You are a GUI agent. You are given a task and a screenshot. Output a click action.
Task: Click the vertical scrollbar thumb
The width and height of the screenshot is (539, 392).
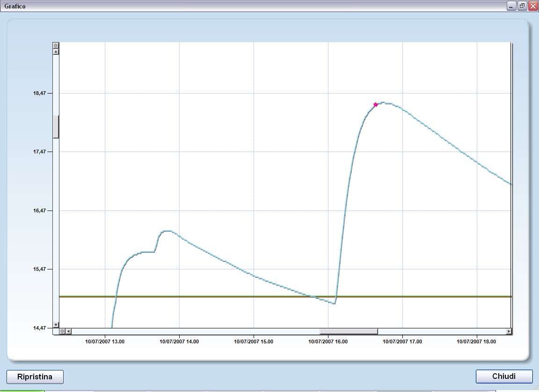coord(56,127)
